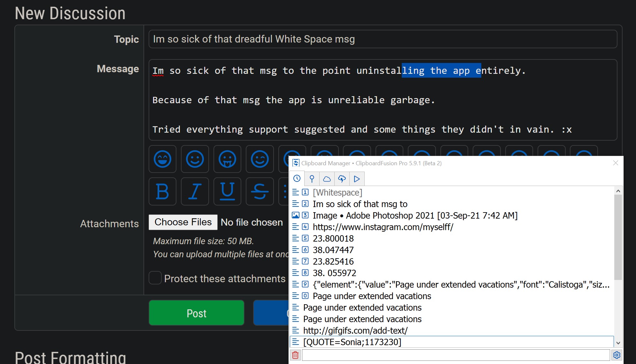
Task: Click the Choose Files button
Action: (x=183, y=222)
